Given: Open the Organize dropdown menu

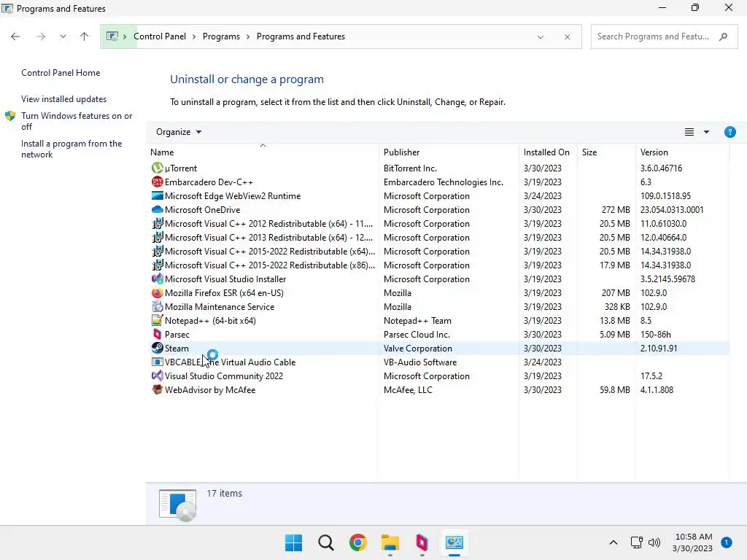Looking at the screenshot, I should [179, 132].
